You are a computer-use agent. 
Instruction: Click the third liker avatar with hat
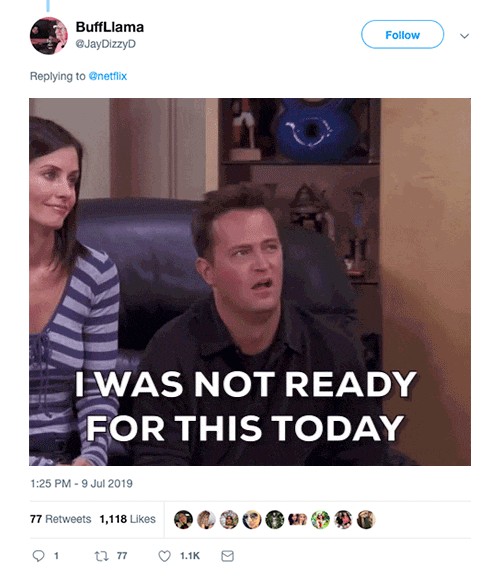(229, 519)
